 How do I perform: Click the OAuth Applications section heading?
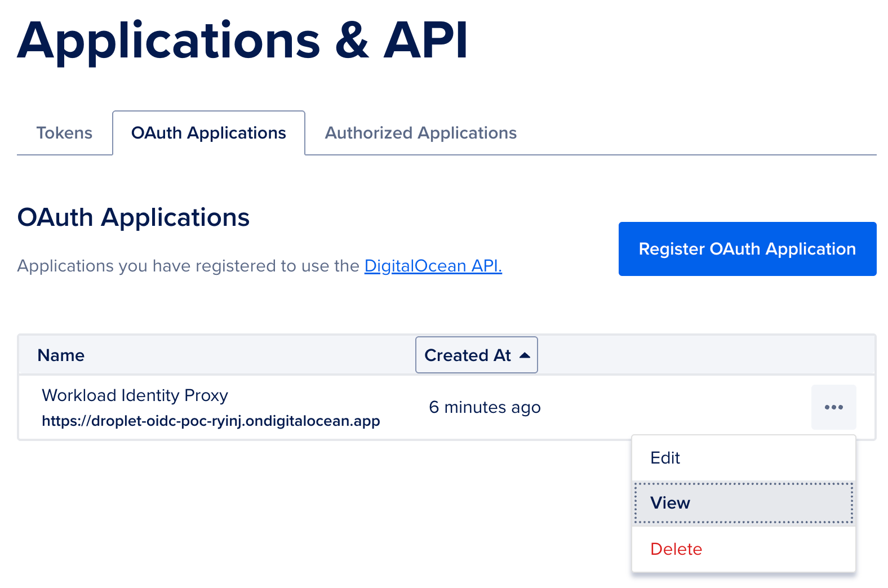point(134,217)
